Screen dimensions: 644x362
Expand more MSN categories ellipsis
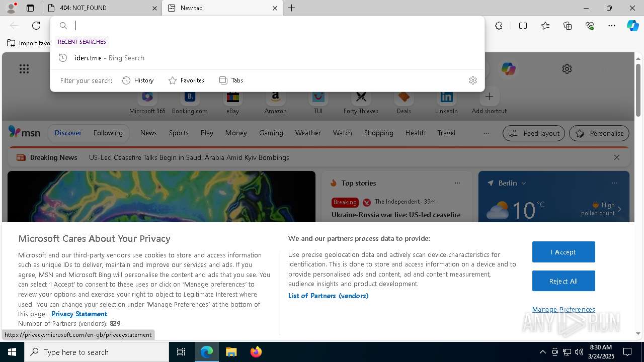[486, 133]
